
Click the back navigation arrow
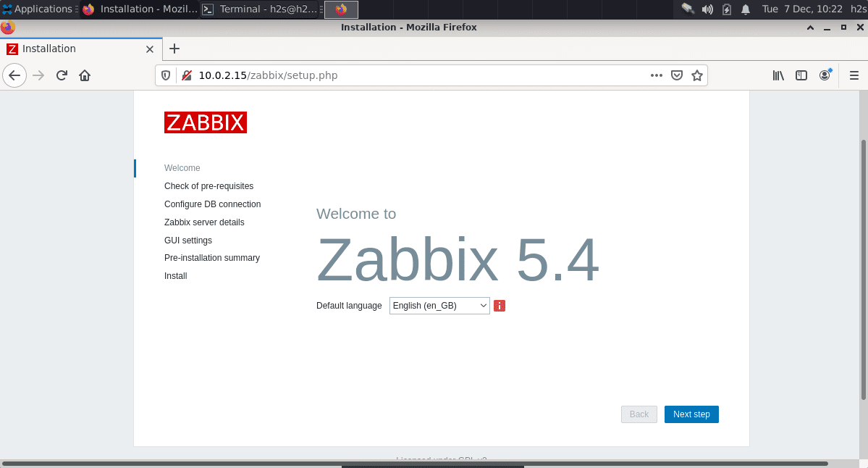(x=14, y=75)
